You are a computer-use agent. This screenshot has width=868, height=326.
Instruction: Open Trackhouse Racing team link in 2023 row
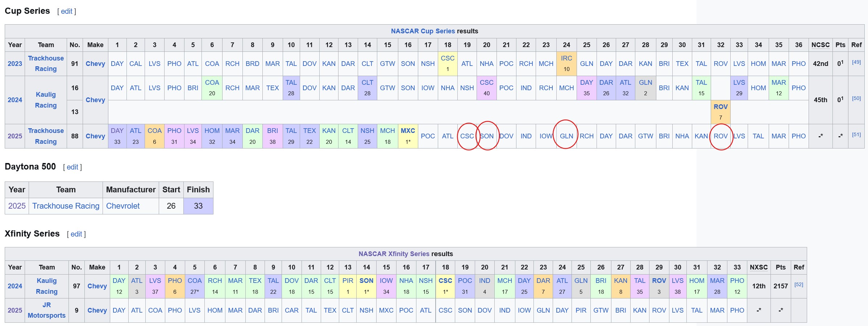click(46, 63)
